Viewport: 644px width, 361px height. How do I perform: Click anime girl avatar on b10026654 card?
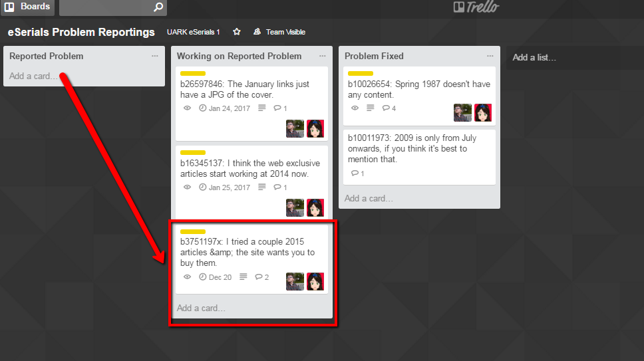[x=483, y=112]
